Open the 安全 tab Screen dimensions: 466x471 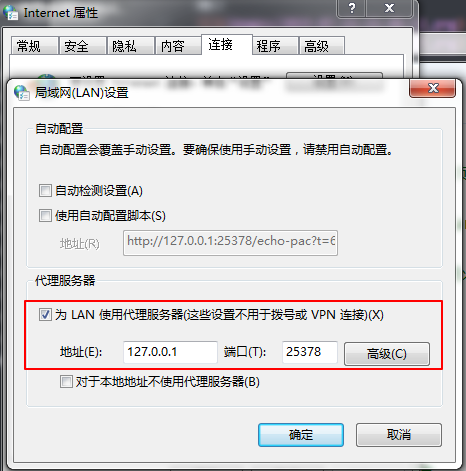(x=83, y=46)
